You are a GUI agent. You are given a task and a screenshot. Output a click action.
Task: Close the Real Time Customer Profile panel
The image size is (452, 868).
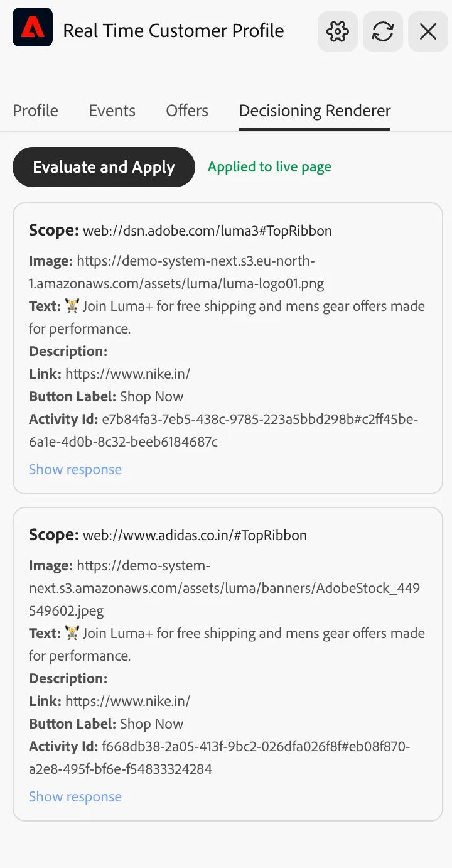(x=428, y=31)
